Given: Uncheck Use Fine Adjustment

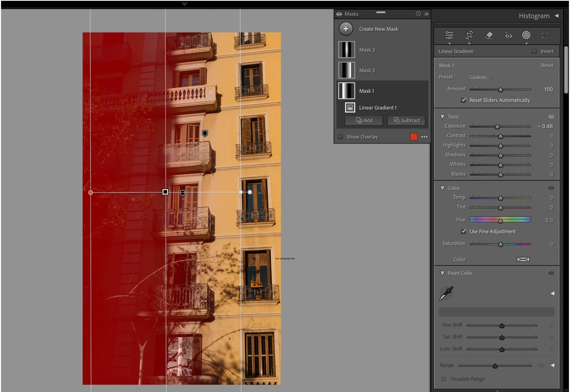Looking at the screenshot, I should point(463,231).
